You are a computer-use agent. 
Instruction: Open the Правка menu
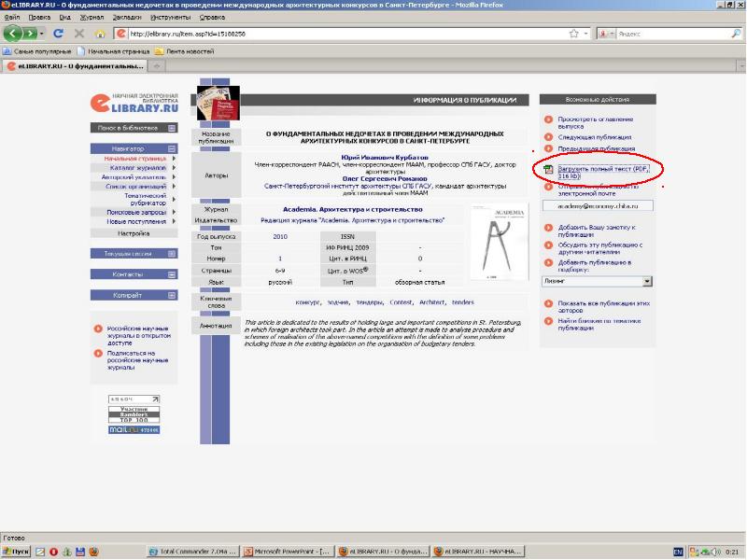pyautogui.click(x=39, y=17)
